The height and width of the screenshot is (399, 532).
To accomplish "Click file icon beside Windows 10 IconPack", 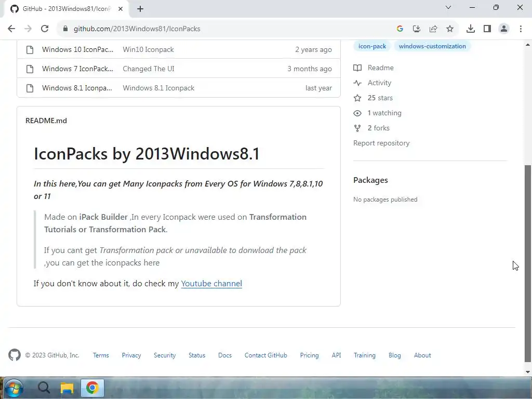I will [x=30, y=49].
